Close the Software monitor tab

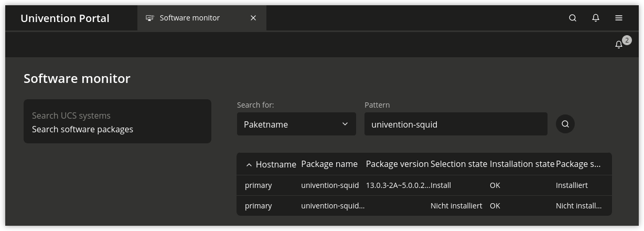click(253, 18)
